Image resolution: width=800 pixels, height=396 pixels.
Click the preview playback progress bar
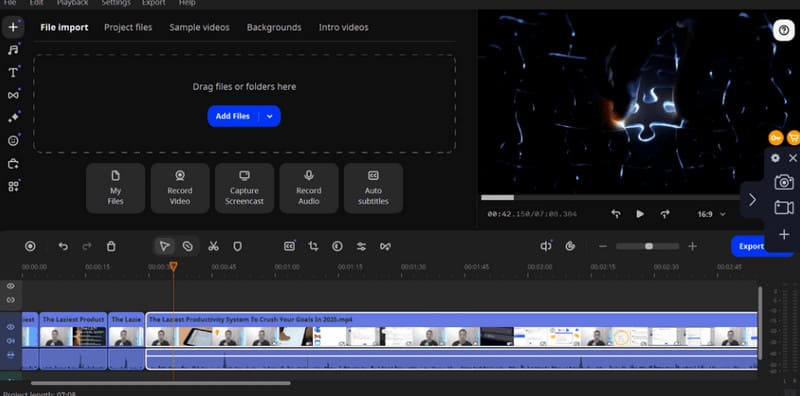pyautogui.click(x=611, y=197)
